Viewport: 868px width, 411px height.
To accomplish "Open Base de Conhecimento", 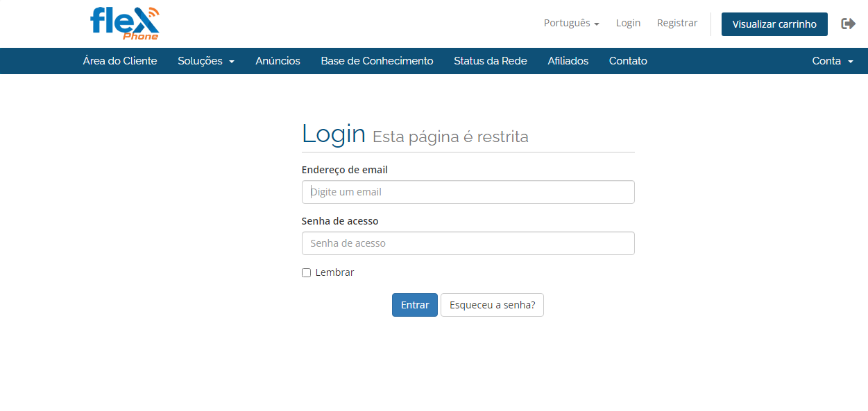I will (377, 61).
